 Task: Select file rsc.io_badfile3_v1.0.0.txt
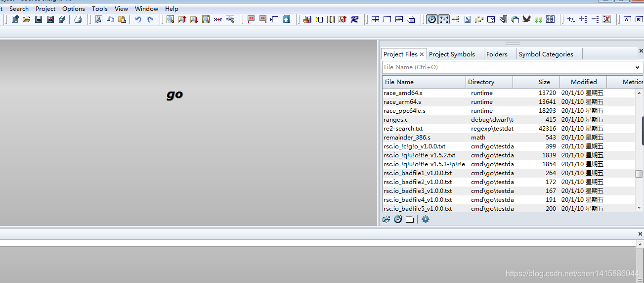[x=508, y=191]
